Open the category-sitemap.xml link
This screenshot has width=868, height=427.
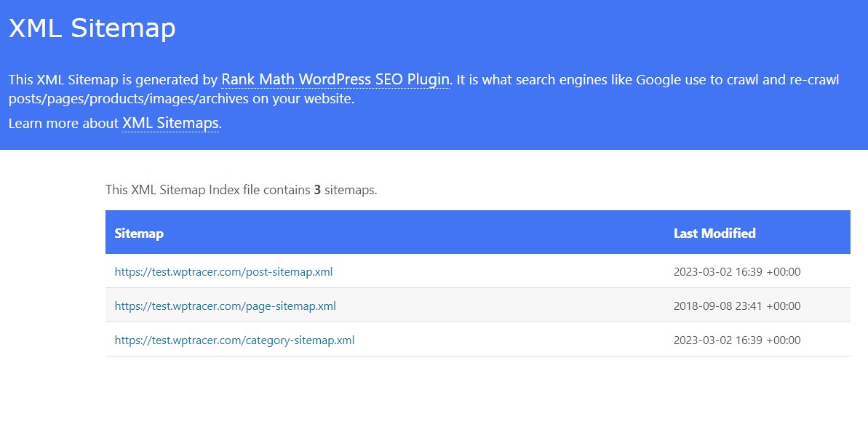point(234,340)
